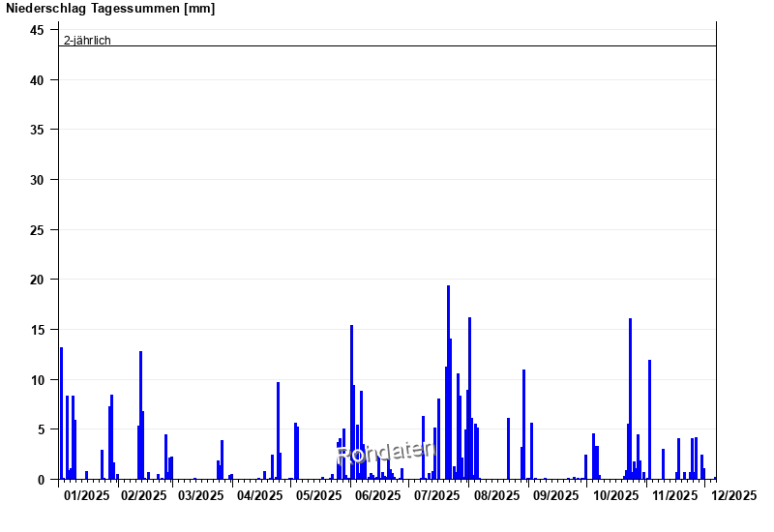Select the 11/2025 x-axis label
This screenshot has height=532, width=774.
pyautogui.click(x=674, y=495)
